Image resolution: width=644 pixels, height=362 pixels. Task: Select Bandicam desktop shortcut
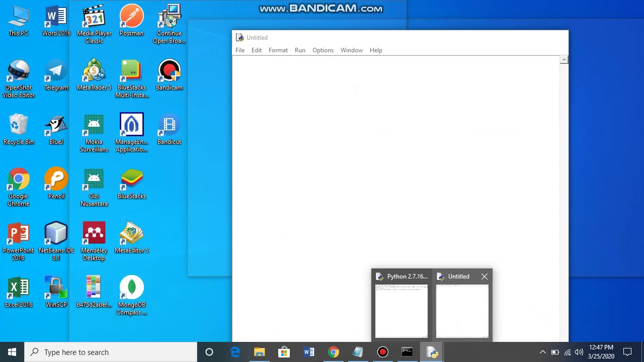(169, 75)
